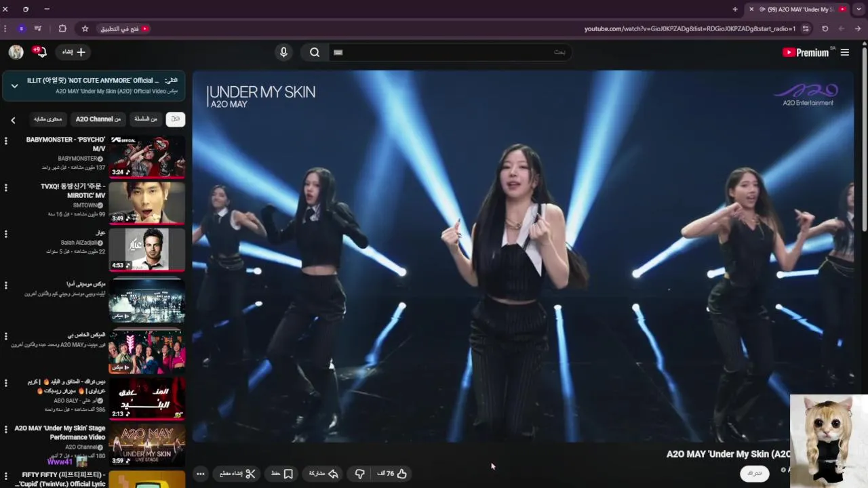Open the account avatar menu

tap(16, 52)
